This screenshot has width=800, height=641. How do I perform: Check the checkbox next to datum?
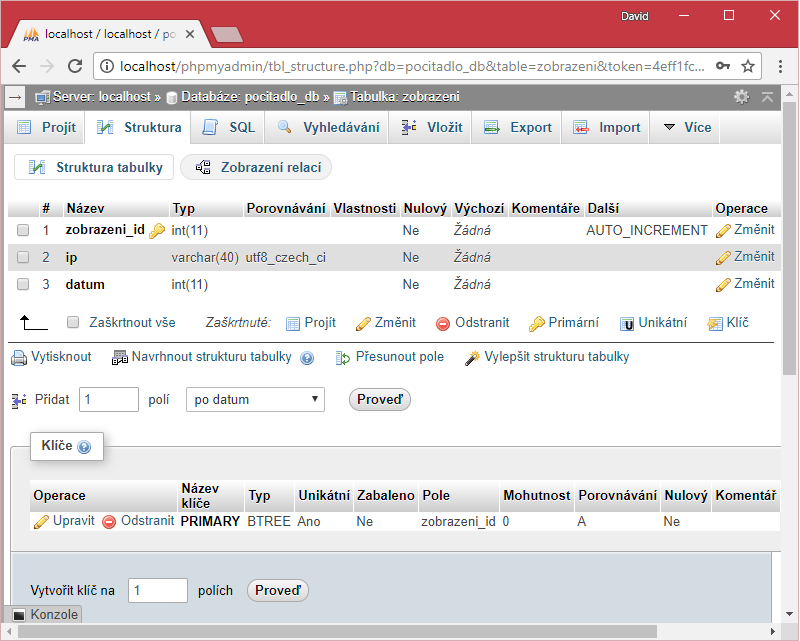tap(25, 284)
